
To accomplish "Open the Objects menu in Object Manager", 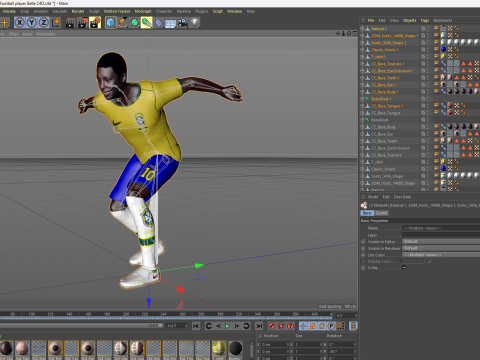I will pyautogui.click(x=409, y=20).
